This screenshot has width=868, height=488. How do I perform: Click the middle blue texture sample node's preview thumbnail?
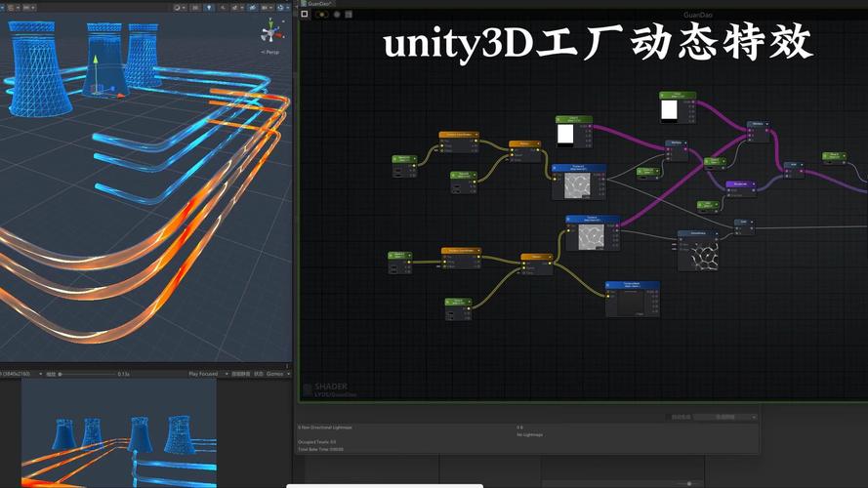591,237
